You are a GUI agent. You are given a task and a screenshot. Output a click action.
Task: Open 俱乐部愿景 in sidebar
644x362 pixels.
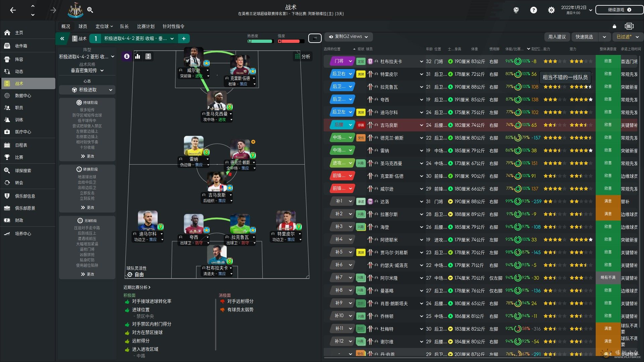tap(28, 208)
